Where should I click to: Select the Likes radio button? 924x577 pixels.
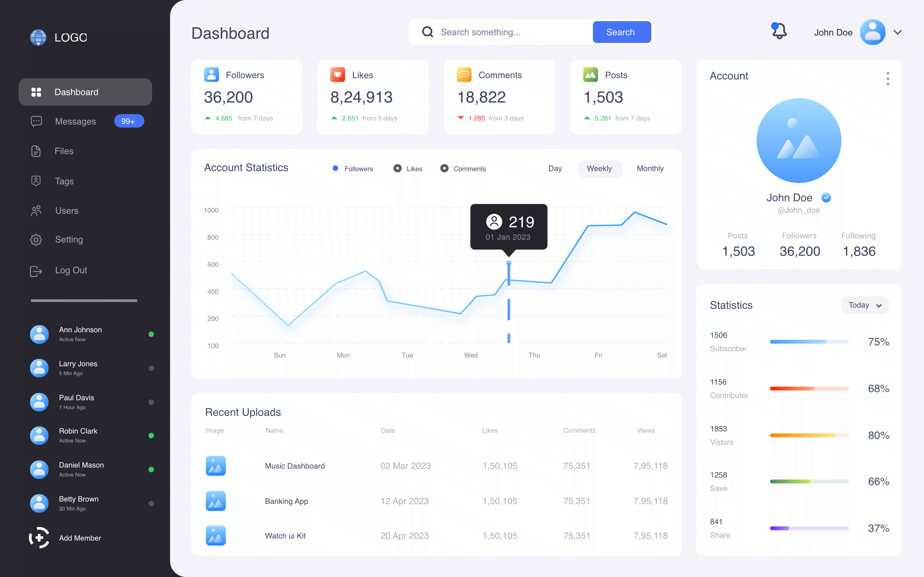(x=398, y=168)
